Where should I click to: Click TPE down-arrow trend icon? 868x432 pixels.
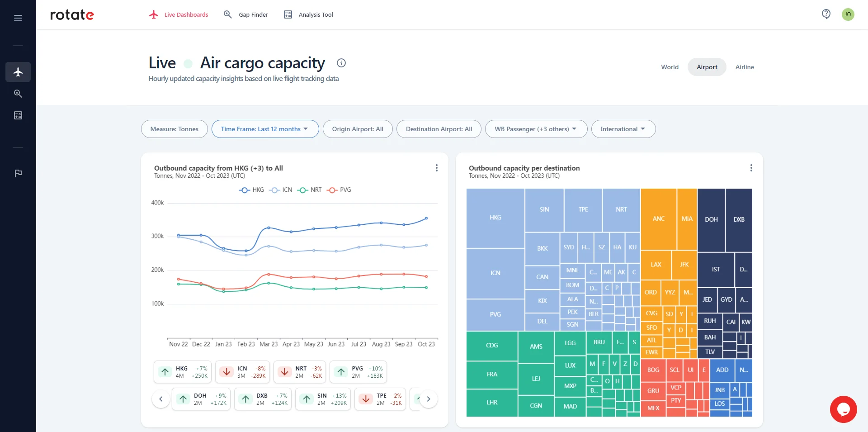tap(366, 399)
